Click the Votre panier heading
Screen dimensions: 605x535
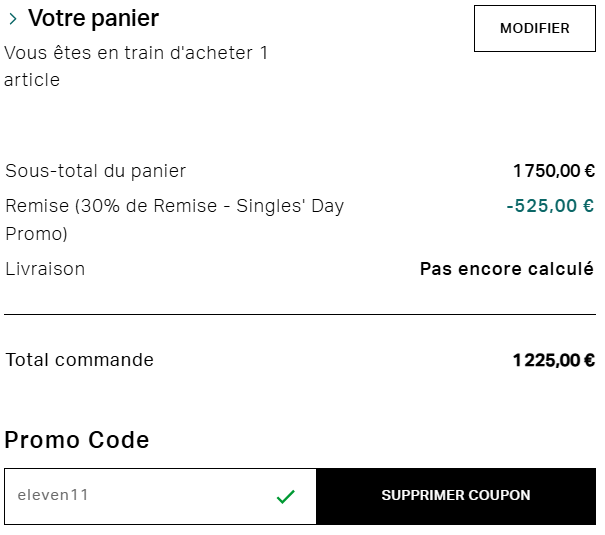click(x=93, y=18)
